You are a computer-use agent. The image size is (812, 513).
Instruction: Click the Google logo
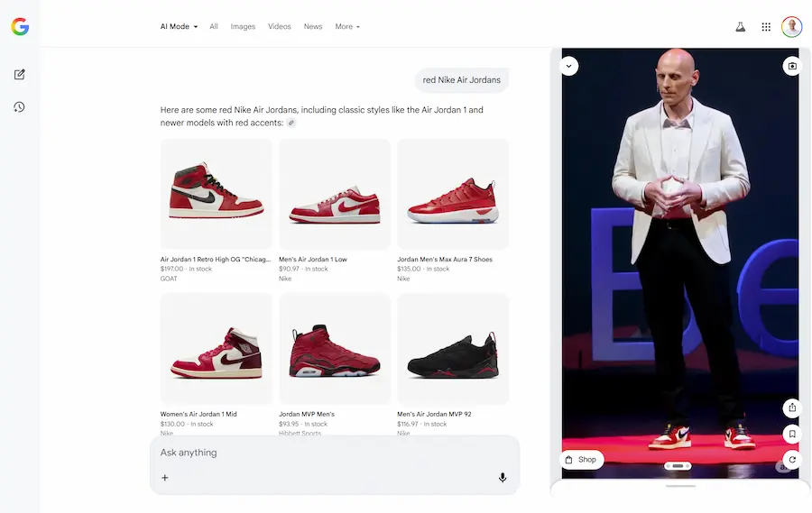coord(20,27)
